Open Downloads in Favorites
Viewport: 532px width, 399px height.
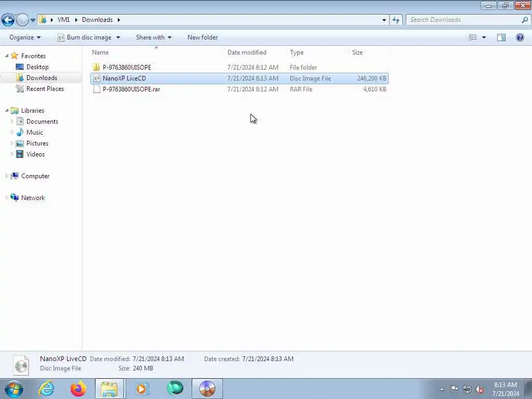42,78
